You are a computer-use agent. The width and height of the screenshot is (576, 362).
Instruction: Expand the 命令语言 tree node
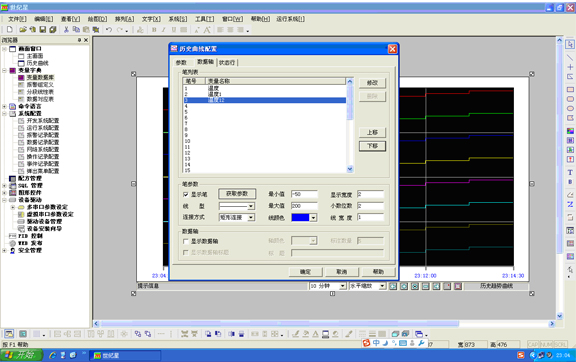coord(4,106)
